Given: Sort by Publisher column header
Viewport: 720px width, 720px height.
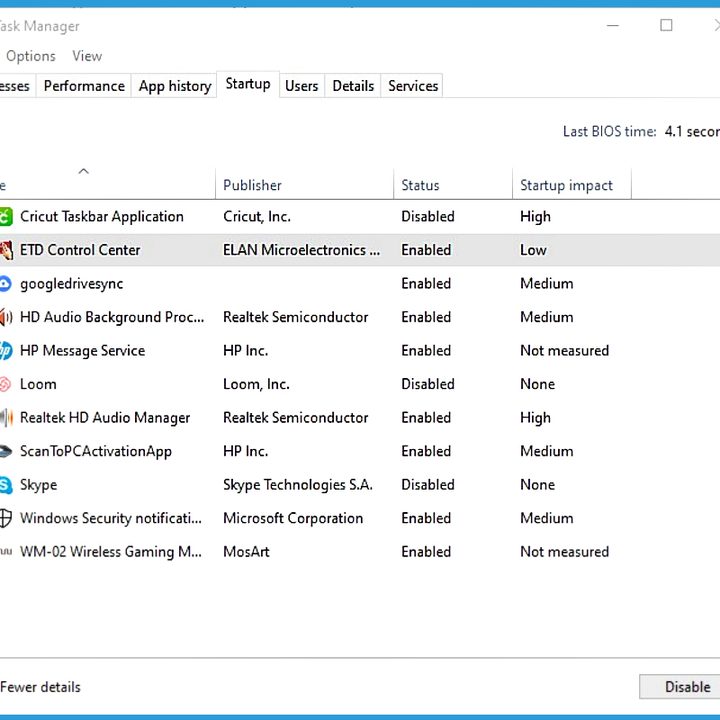Looking at the screenshot, I should (x=304, y=185).
